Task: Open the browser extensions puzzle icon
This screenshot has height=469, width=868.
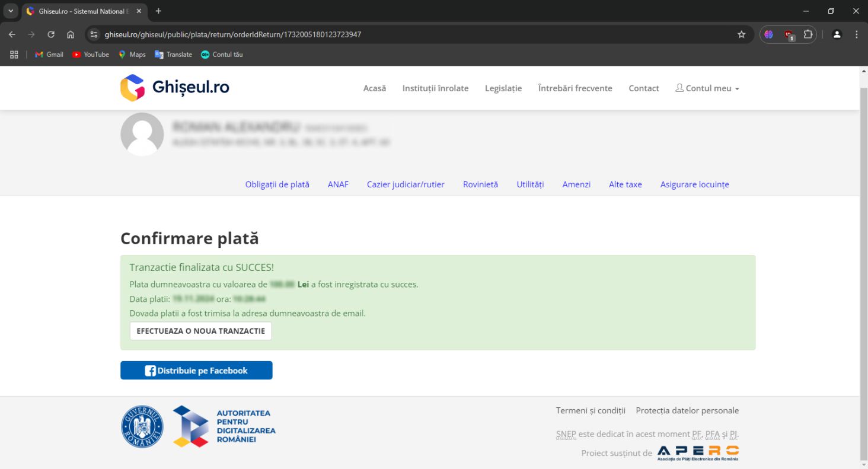Action: (x=808, y=34)
